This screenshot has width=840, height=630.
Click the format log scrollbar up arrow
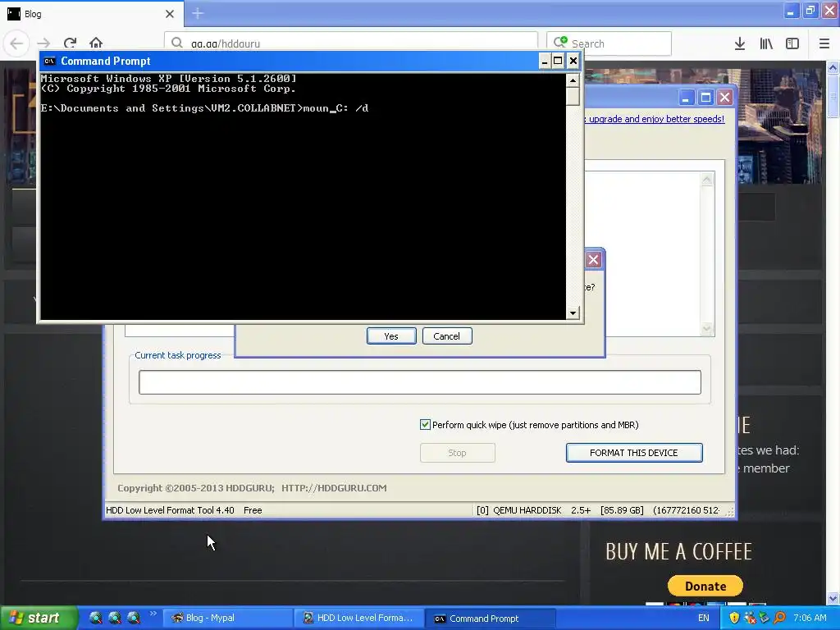coord(706,180)
